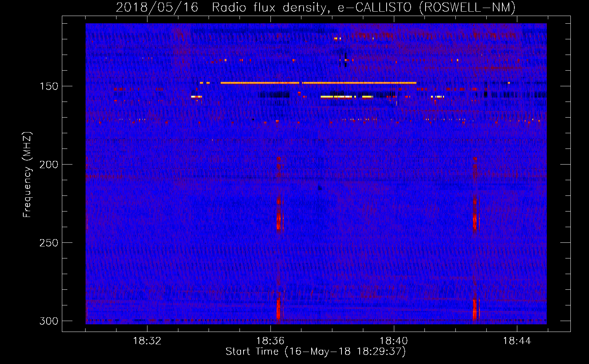Click the red burst near 240 MHz after 18:42
Viewport: 589px width, 364px height.
(475, 222)
